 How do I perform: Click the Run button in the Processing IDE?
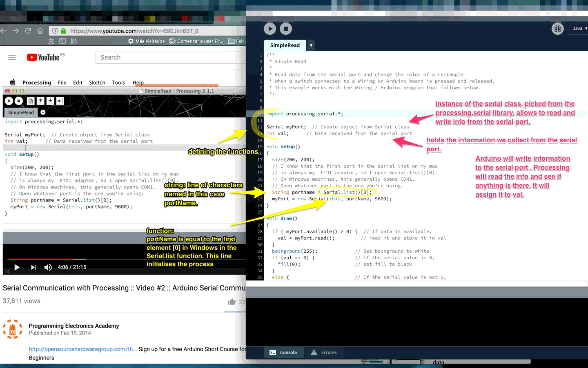pyautogui.click(x=269, y=29)
